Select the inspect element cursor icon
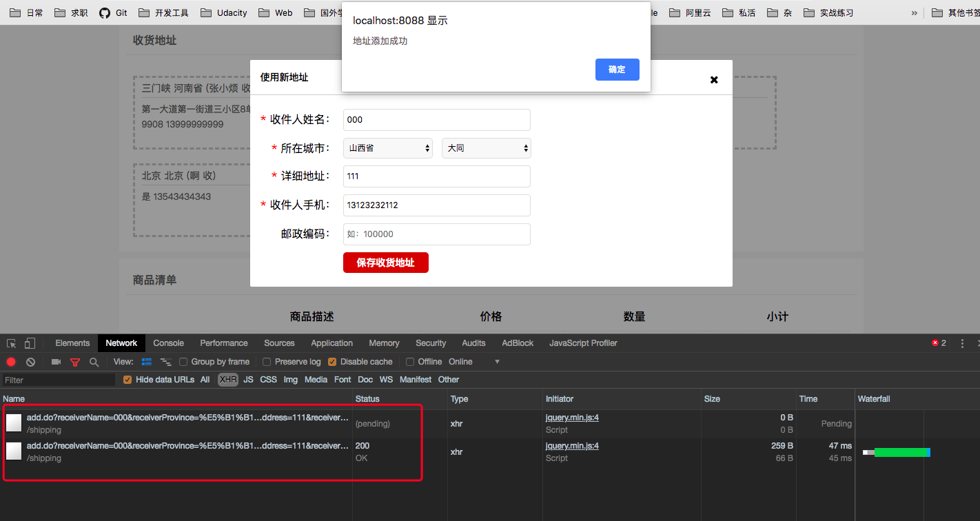980x521 pixels. point(10,343)
